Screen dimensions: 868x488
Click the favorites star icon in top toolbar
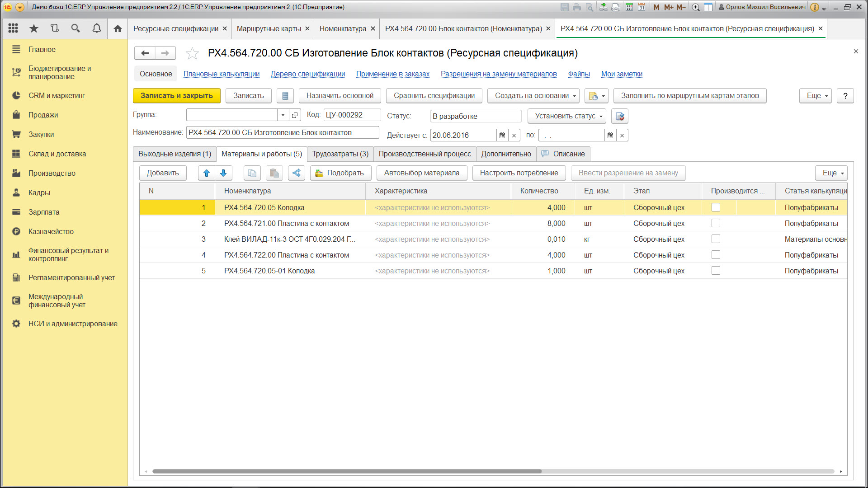pos(34,28)
